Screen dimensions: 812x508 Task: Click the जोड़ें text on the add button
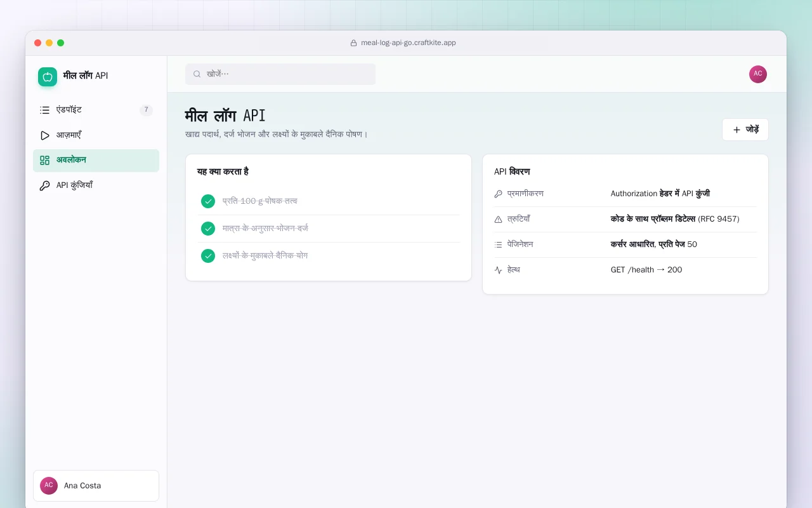(x=752, y=130)
